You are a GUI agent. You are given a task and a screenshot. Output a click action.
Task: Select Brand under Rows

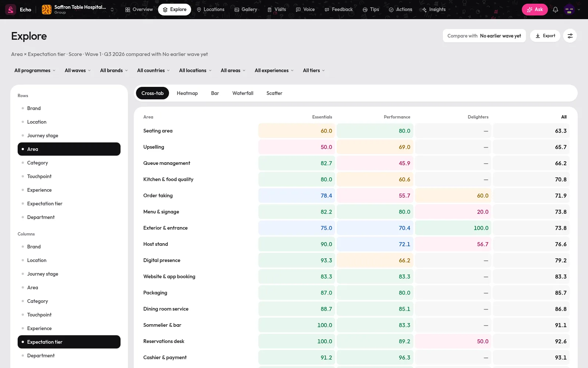tap(69, 108)
